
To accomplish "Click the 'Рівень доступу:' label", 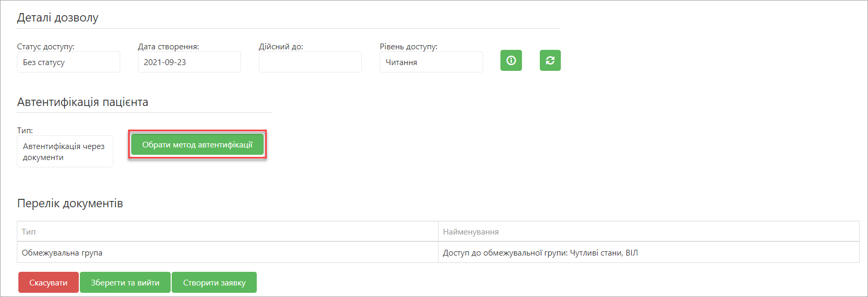I will point(409,47).
